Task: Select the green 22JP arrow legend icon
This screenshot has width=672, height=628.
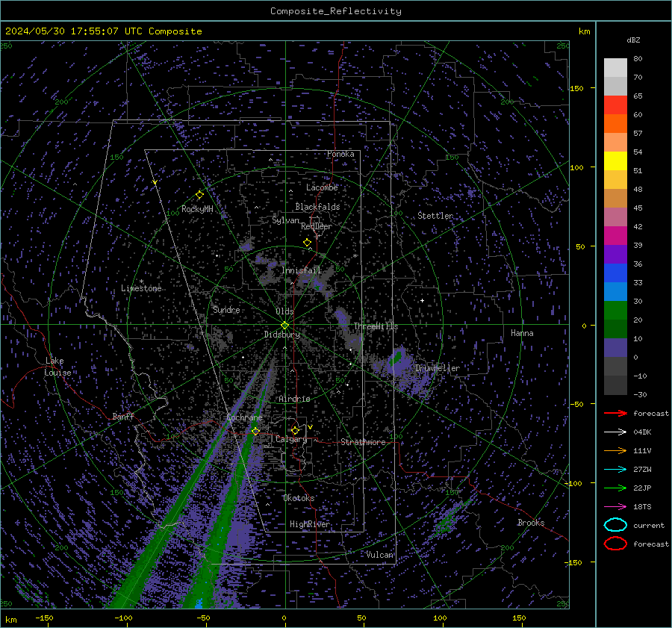Action: tap(615, 488)
